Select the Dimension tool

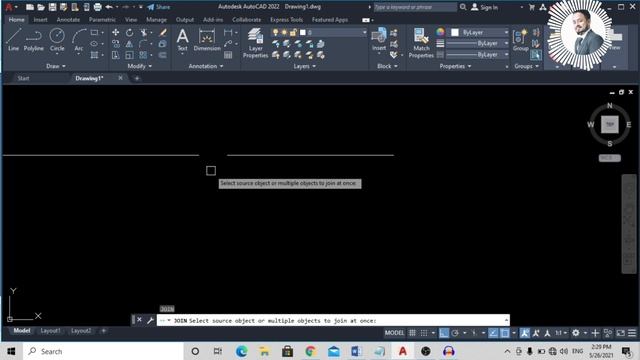(x=207, y=40)
